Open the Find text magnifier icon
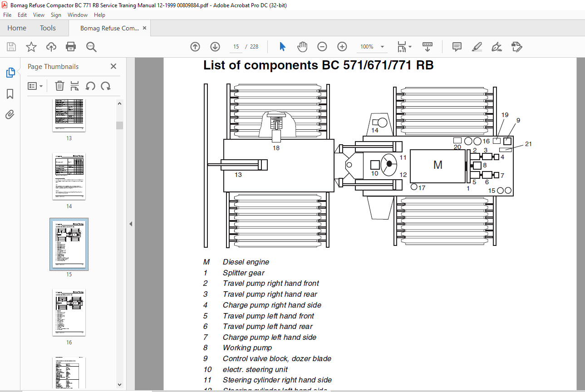The image size is (585, 392). (x=91, y=47)
